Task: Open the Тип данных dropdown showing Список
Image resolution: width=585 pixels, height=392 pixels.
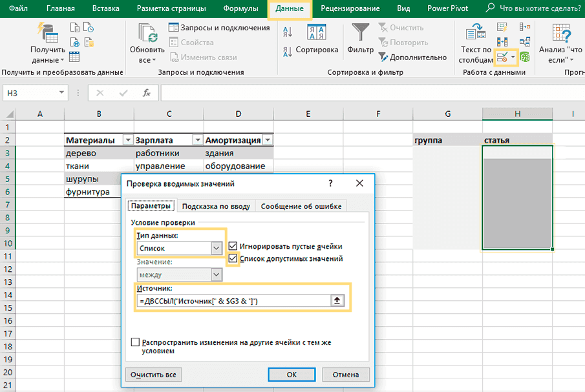Action: point(215,249)
